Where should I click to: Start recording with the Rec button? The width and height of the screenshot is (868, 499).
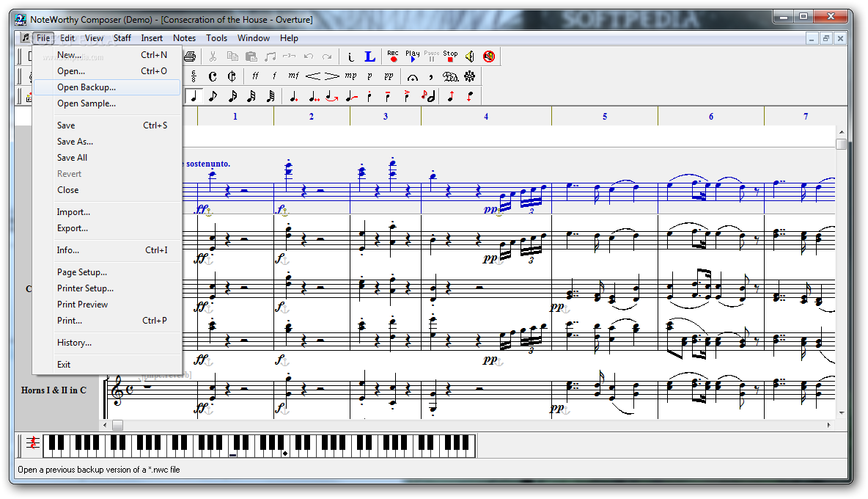pyautogui.click(x=393, y=57)
